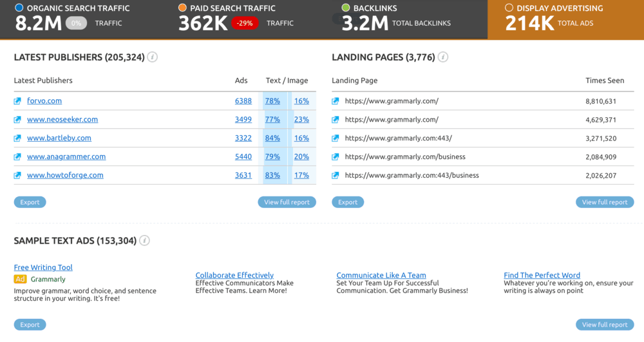Open anagrammer ads count 5440
644x342 pixels.
coord(243,157)
